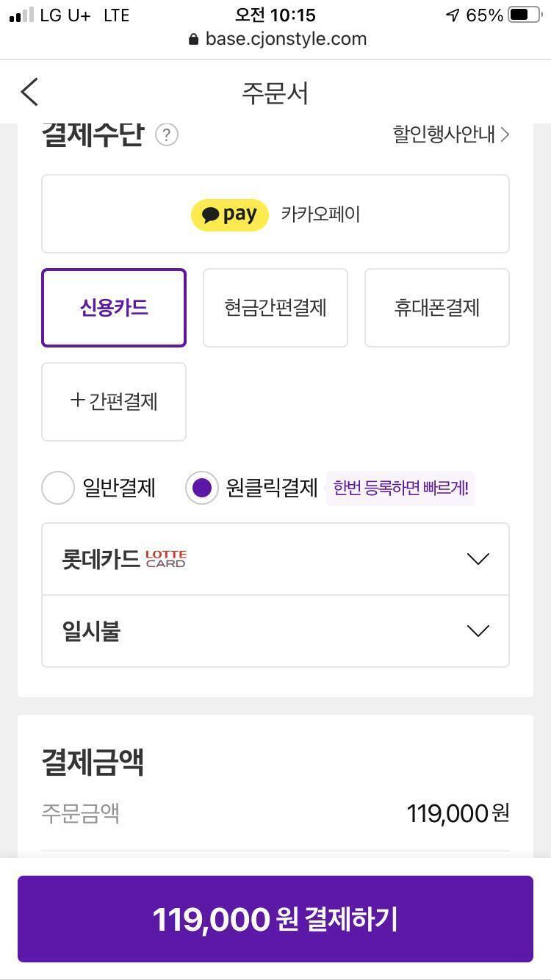Tap the Lotte Card logo
The image size is (551, 980).
tap(166, 559)
